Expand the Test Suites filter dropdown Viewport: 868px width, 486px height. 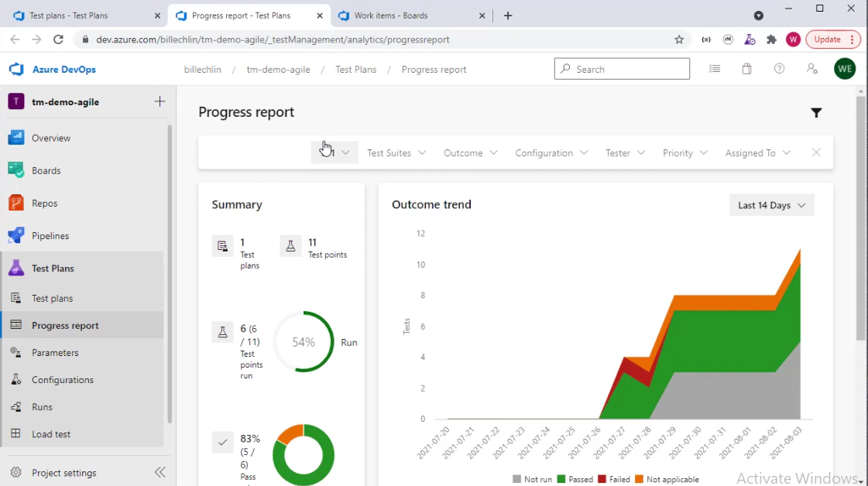point(396,153)
